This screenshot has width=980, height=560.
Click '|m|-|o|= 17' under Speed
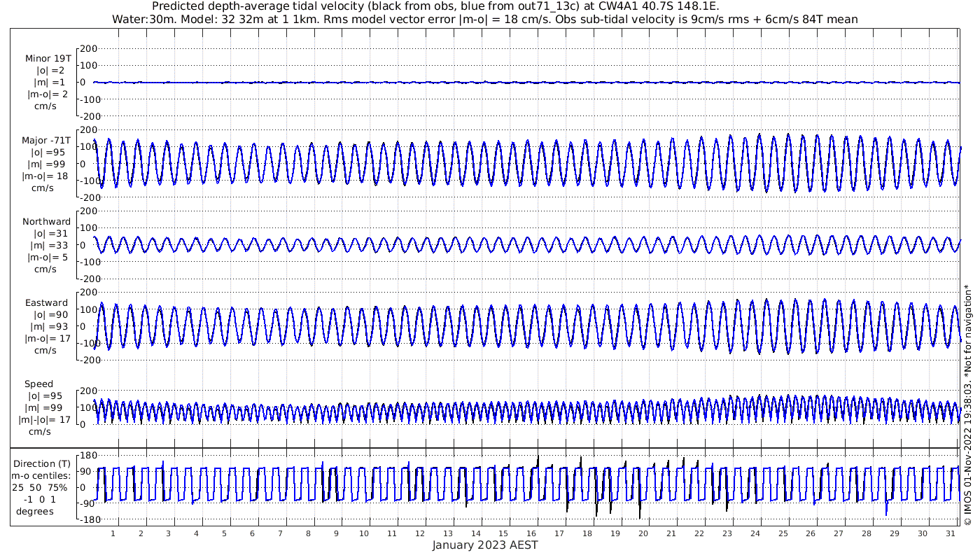click(x=45, y=420)
